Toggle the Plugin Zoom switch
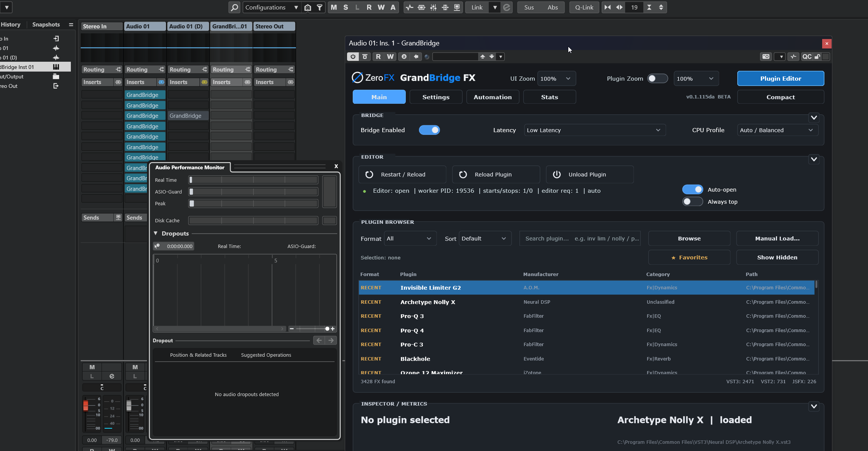This screenshot has height=451, width=868. pyautogui.click(x=657, y=78)
